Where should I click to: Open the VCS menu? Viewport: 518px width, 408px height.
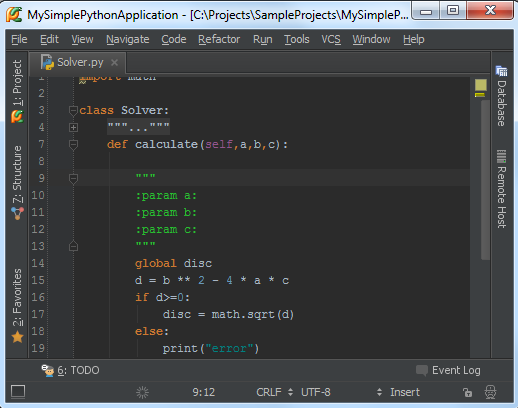pos(331,39)
